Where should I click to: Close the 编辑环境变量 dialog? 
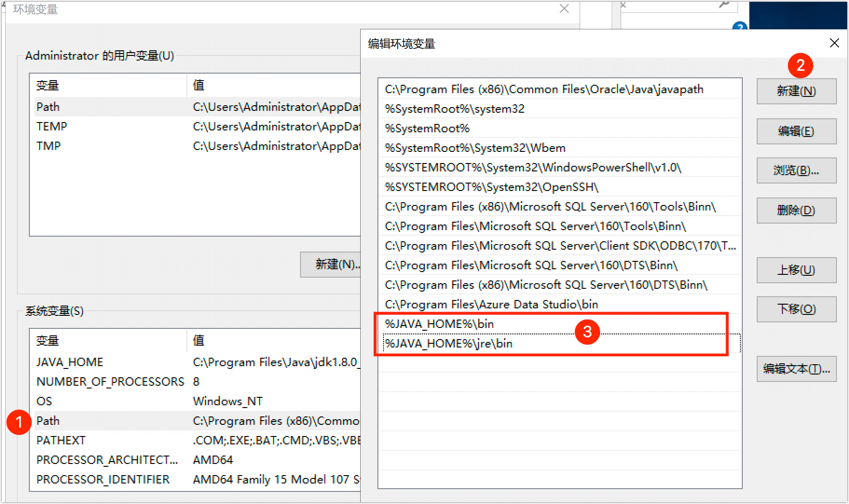click(834, 43)
